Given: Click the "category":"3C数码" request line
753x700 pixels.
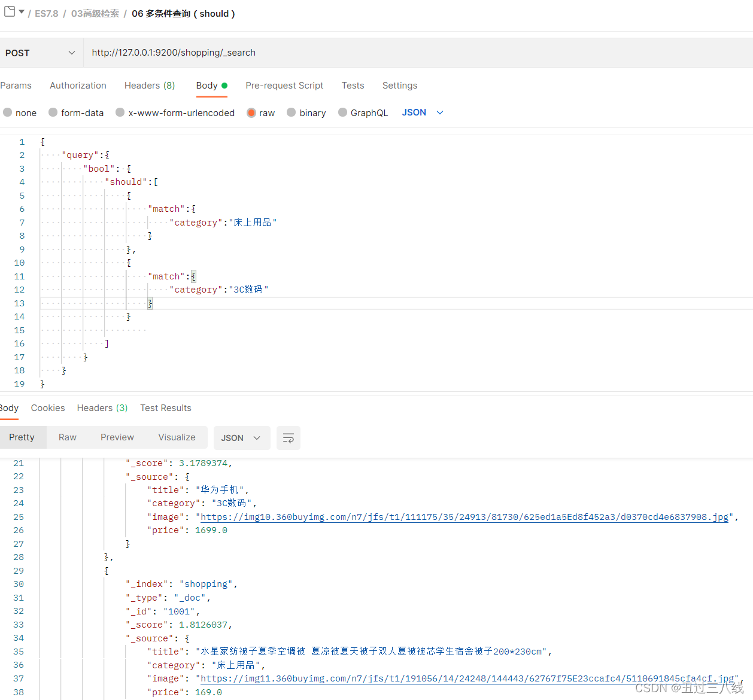Looking at the screenshot, I should 218,290.
